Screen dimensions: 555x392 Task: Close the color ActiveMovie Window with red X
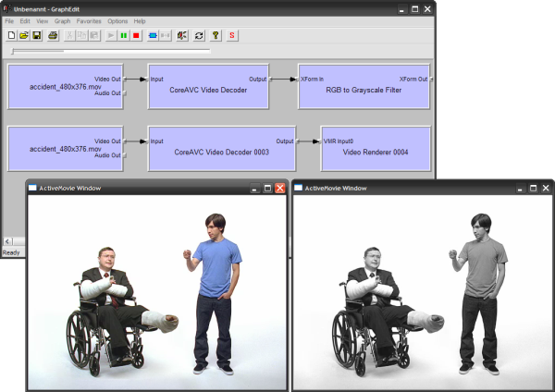[x=280, y=189]
